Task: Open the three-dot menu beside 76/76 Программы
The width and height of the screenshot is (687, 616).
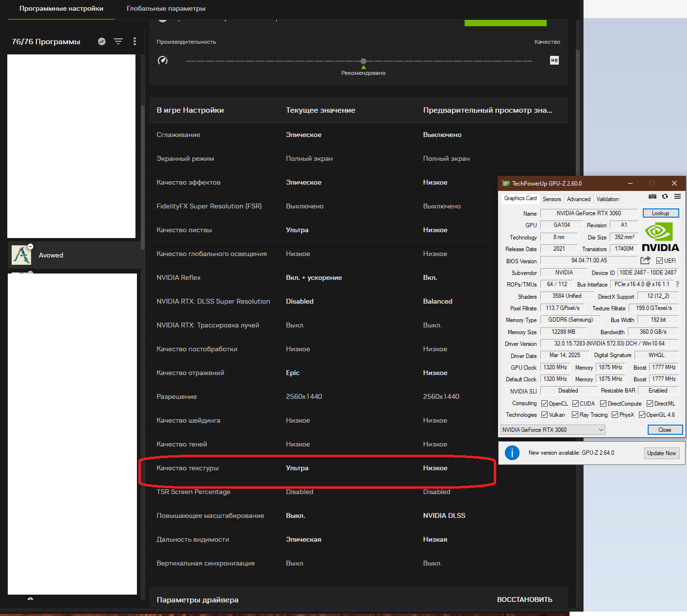Action: coord(134,41)
